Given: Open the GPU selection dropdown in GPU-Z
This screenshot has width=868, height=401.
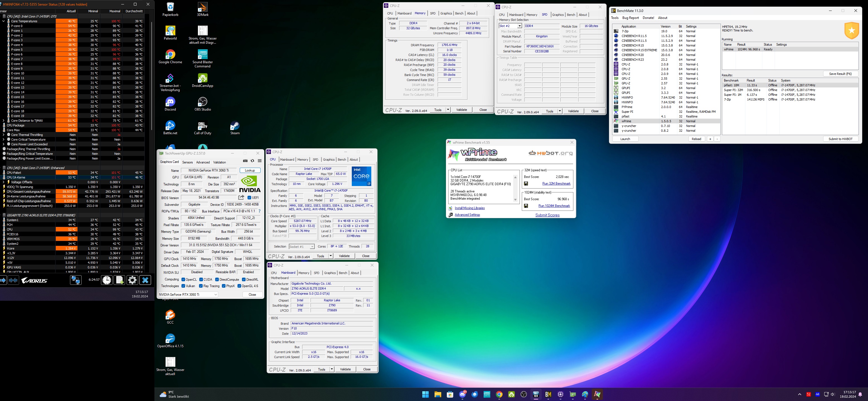Looking at the screenshot, I should [188, 295].
